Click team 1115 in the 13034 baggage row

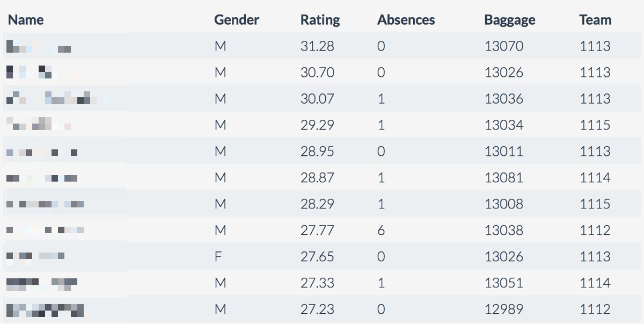[x=595, y=125]
